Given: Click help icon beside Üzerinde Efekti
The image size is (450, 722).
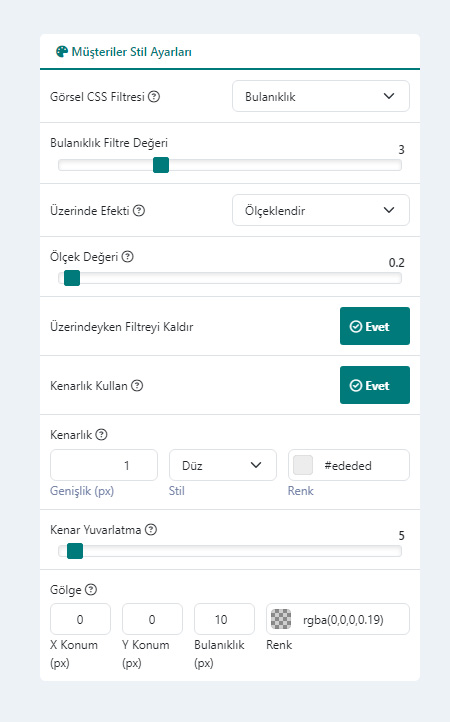Looking at the screenshot, I should tap(139, 210).
